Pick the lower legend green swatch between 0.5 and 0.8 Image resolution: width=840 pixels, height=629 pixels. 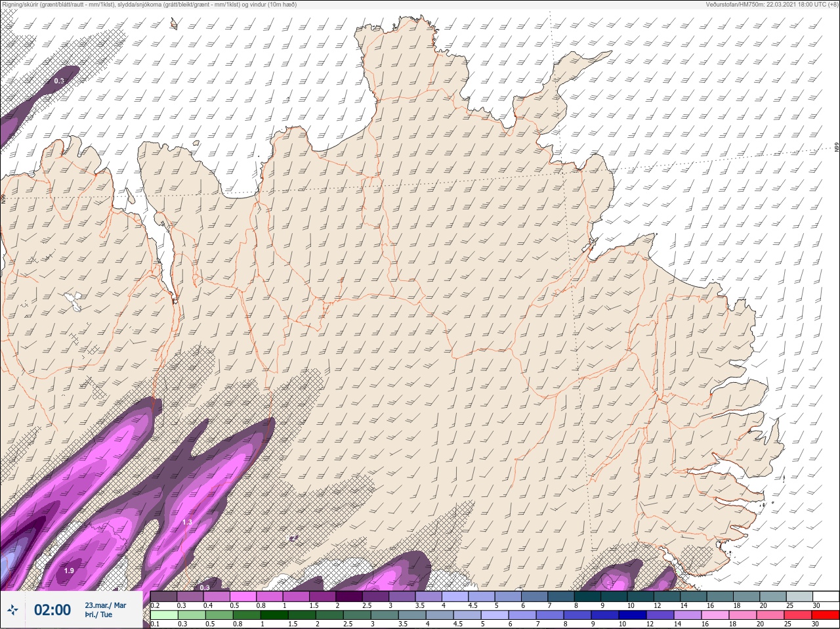[x=219, y=615]
